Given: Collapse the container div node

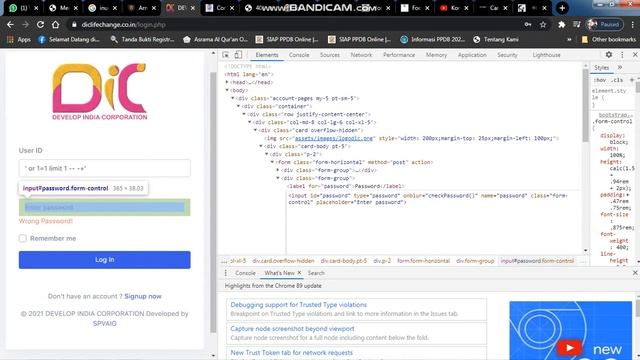Looking at the screenshot, I should point(238,106).
